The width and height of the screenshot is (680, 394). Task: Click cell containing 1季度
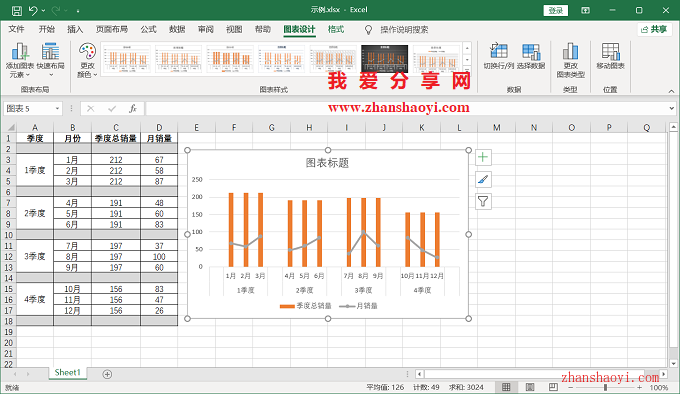pos(35,170)
